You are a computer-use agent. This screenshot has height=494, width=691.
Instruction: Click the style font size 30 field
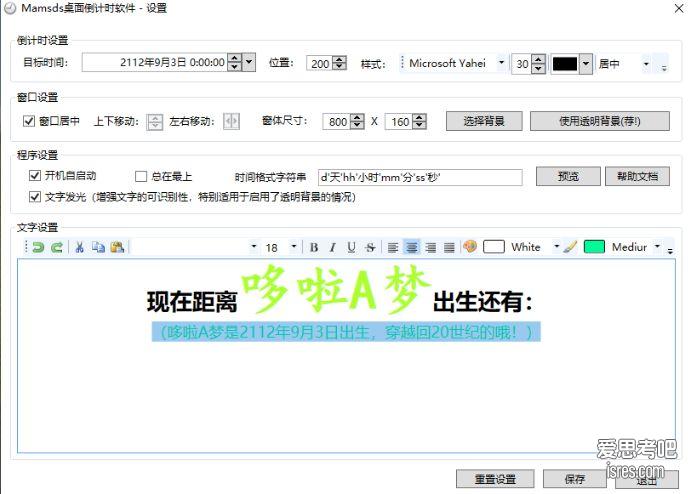[x=522, y=64]
